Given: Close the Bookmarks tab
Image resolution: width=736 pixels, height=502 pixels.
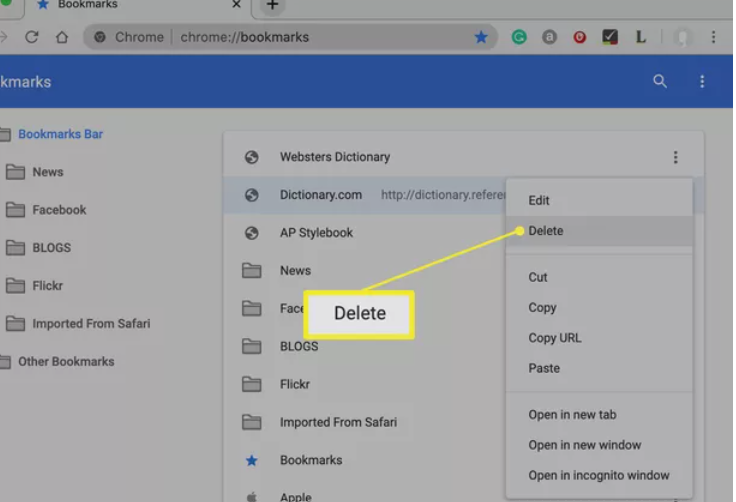Looking at the screenshot, I should pos(236,5).
